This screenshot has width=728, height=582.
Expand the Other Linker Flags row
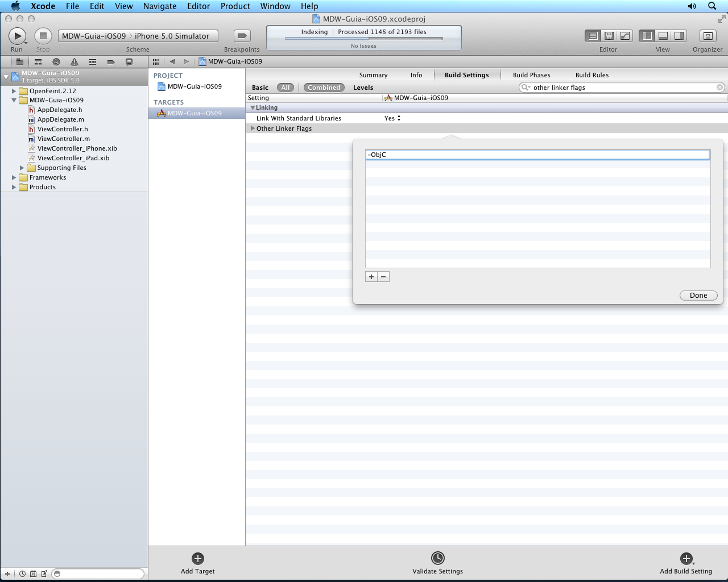(x=253, y=128)
